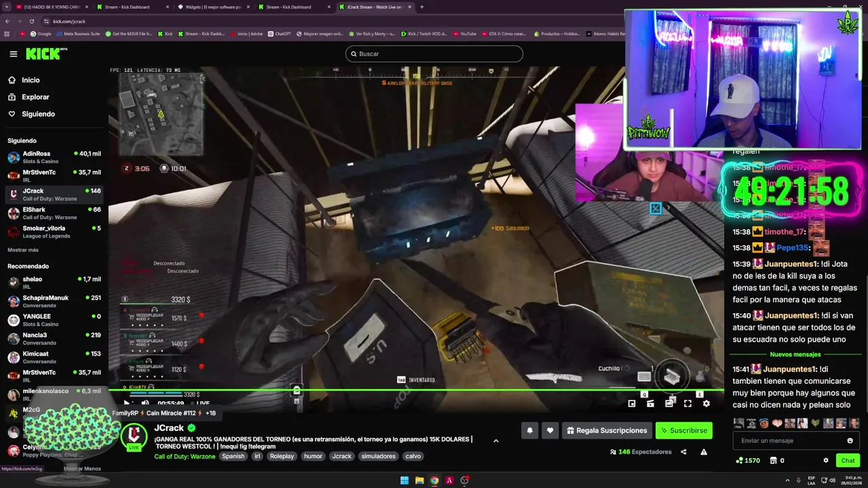Click JCrack channel name below video

[169, 428]
